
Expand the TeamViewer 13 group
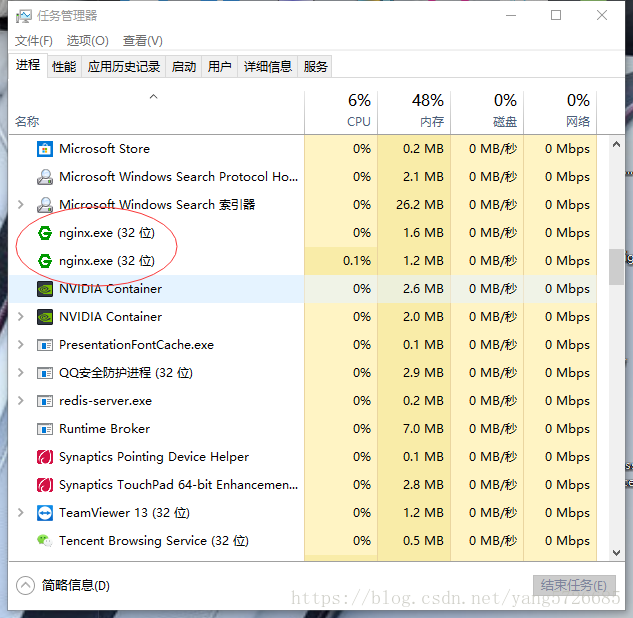(21, 513)
